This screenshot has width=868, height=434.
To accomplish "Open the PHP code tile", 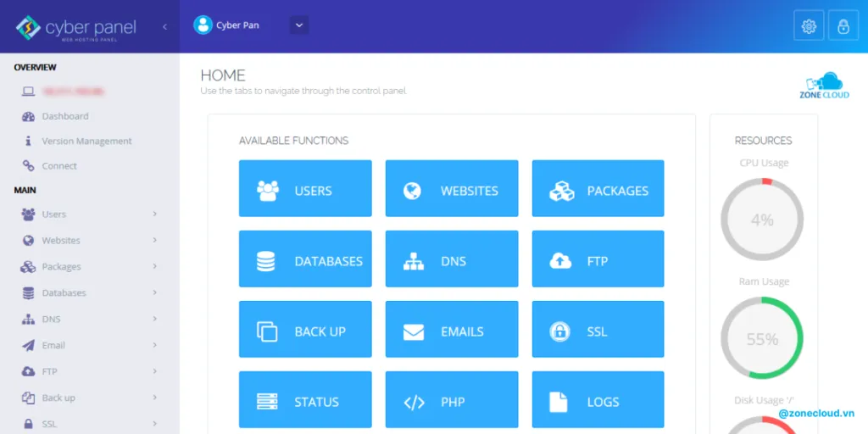I will tap(451, 402).
